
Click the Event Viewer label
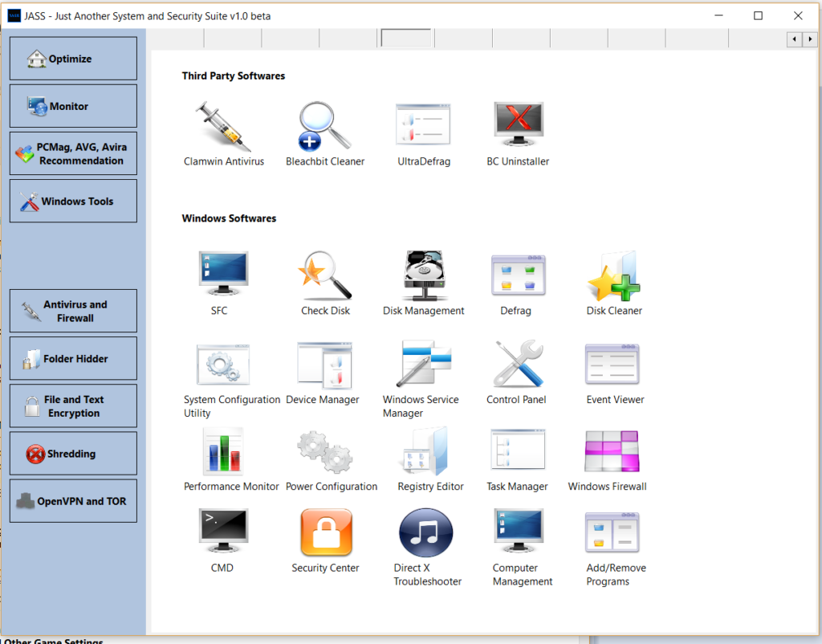(x=616, y=400)
